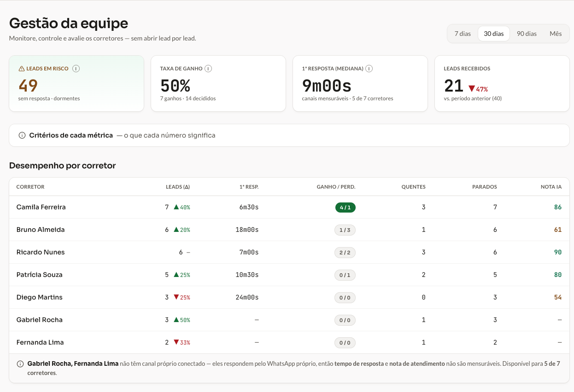Click info icon beside Leads em risco
Screen dimensions: 574x392
(76, 69)
